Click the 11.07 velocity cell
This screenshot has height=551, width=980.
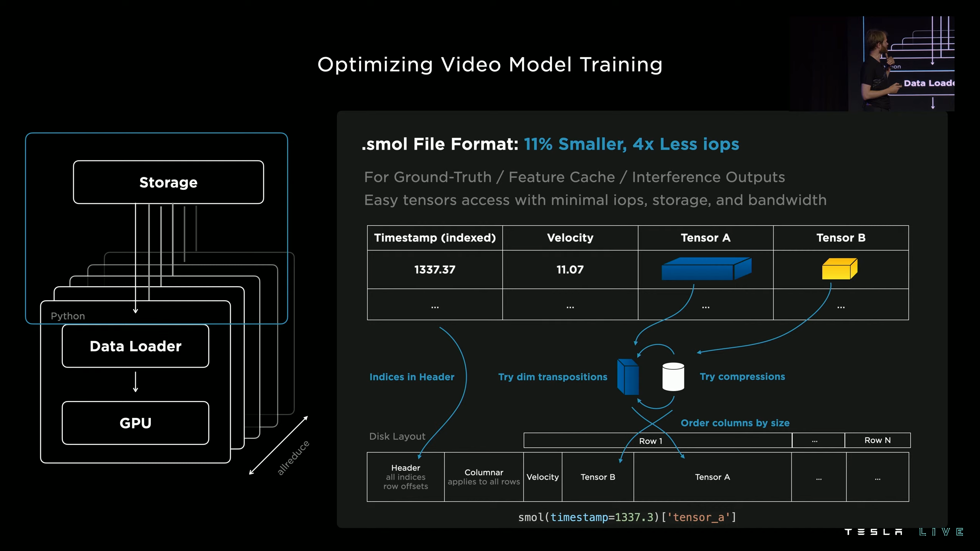pos(570,269)
